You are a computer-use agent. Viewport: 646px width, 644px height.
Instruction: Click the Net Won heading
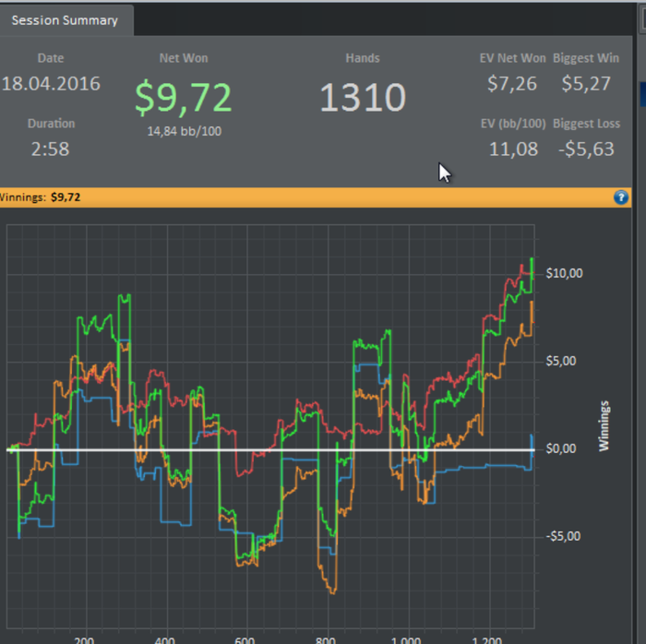(x=184, y=58)
